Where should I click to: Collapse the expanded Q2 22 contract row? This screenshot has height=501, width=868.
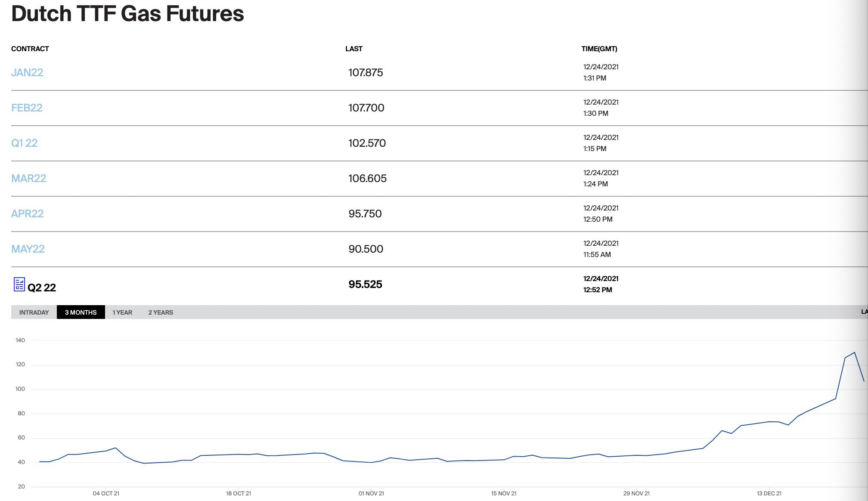pos(42,288)
